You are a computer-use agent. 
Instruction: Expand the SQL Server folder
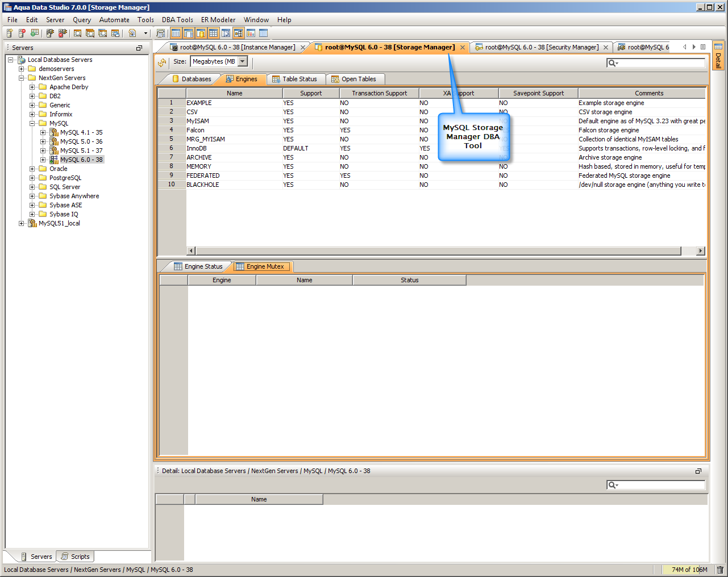(32, 187)
